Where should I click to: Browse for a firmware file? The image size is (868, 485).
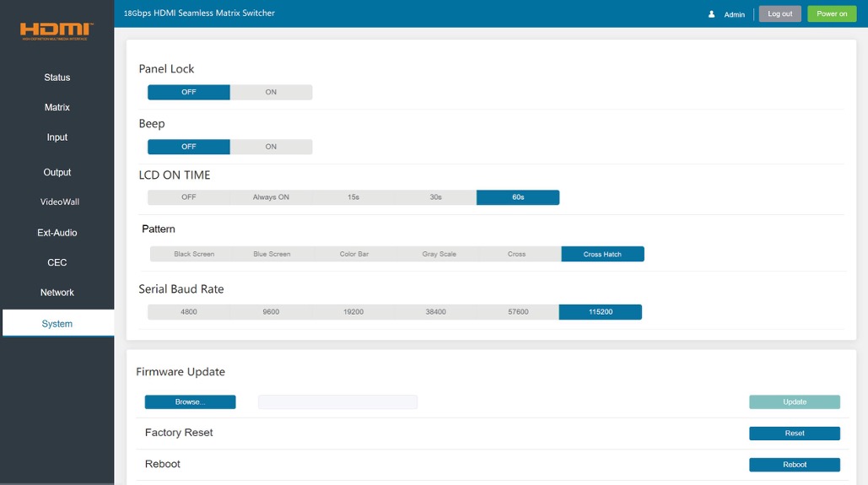[x=190, y=402]
